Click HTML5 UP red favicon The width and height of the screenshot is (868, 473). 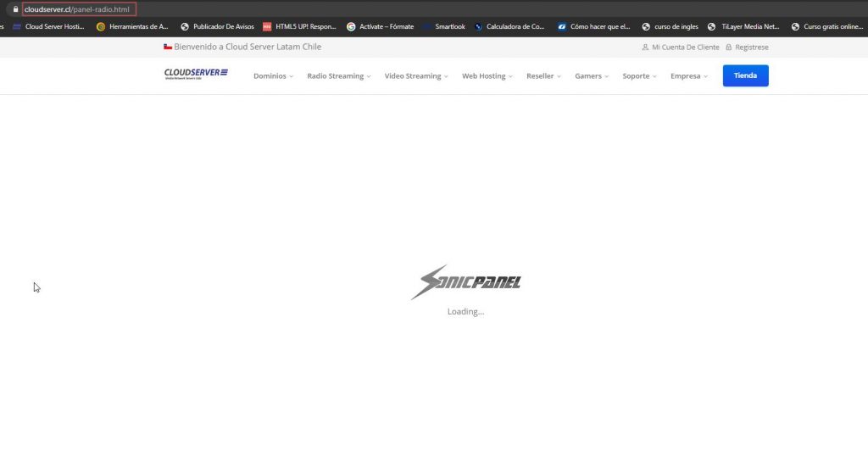267,26
